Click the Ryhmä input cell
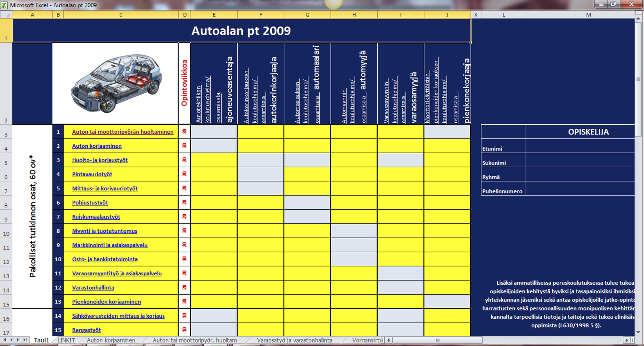 [580, 174]
